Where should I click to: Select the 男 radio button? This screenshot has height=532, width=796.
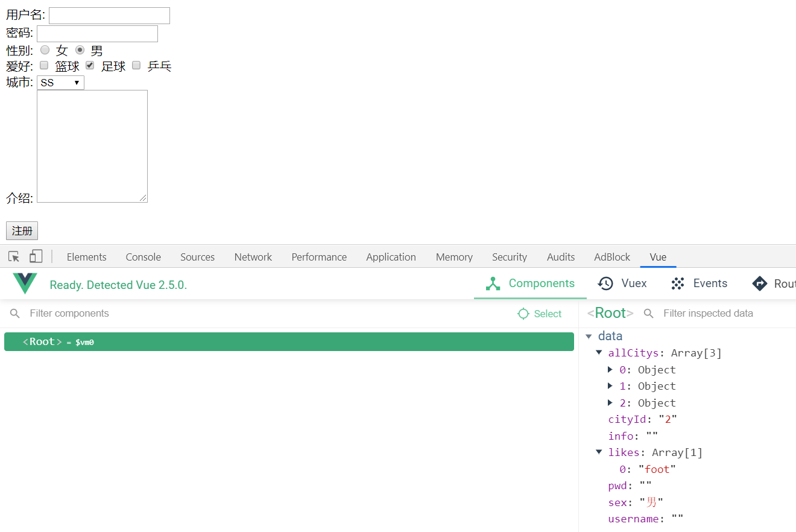(x=80, y=50)
